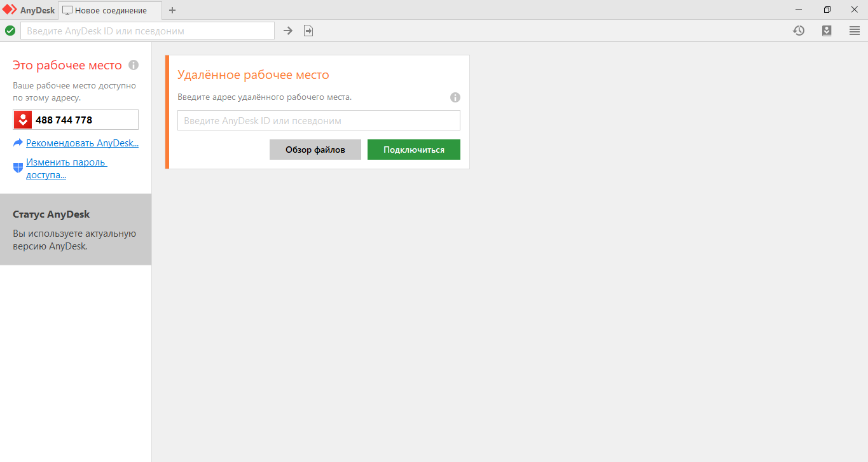Click the Это рабочее место heading
Screen dimensions: 868x462
click(67, 66)
